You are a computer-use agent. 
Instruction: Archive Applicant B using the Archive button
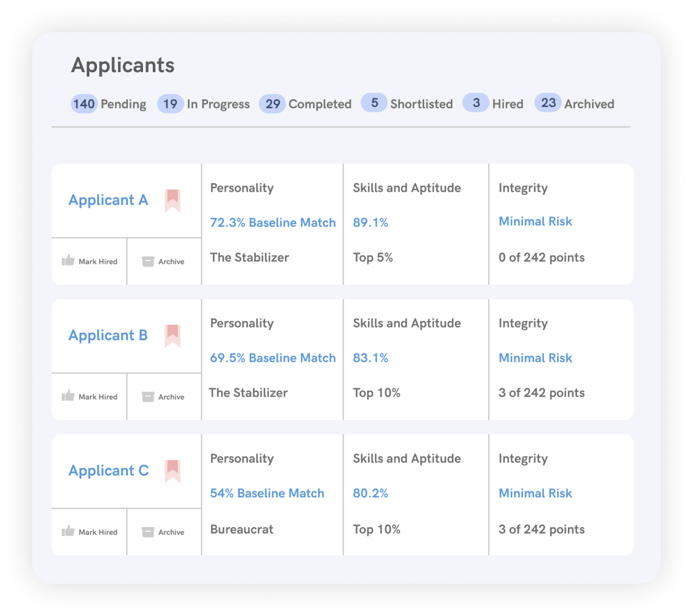click(x=164, y=396)
